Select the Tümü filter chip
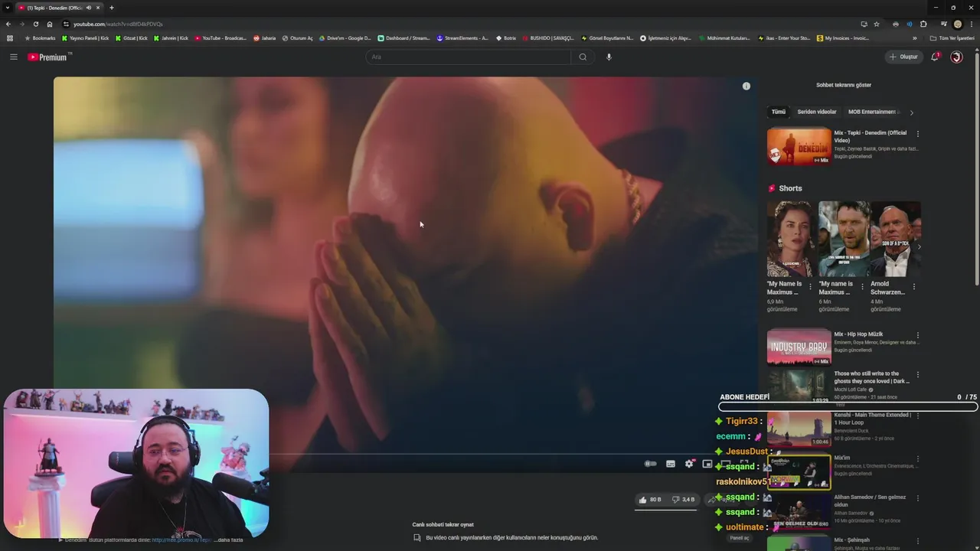980x551 pixels. [779, 112]
